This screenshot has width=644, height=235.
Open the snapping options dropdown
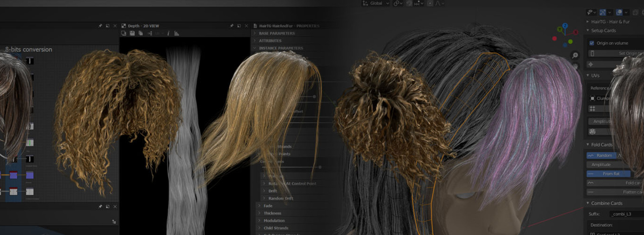coord(419,3)
